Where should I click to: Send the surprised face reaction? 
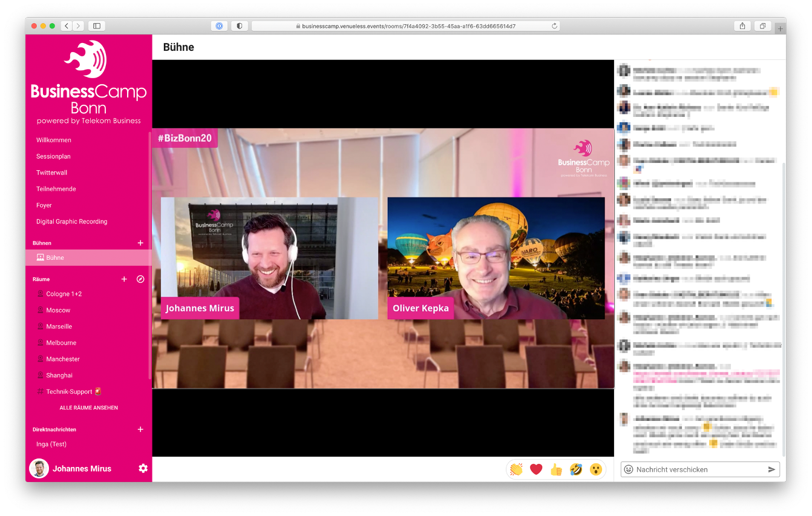[596, 469]
